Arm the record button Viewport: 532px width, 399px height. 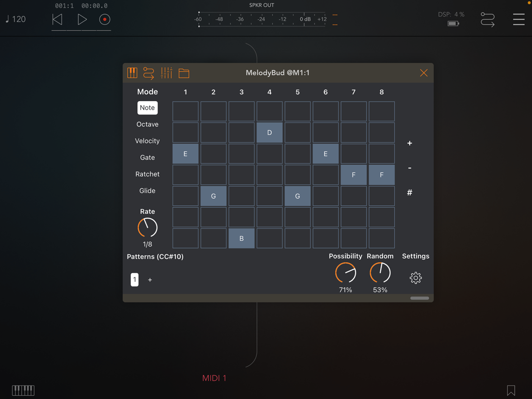(x=105, y=19)
